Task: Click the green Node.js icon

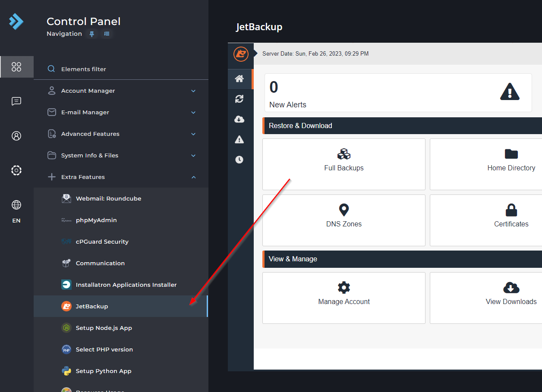Action: coord(66,328)
